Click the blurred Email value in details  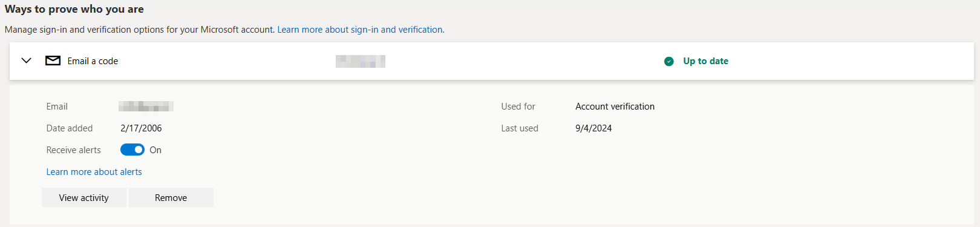tap(146, 107)
